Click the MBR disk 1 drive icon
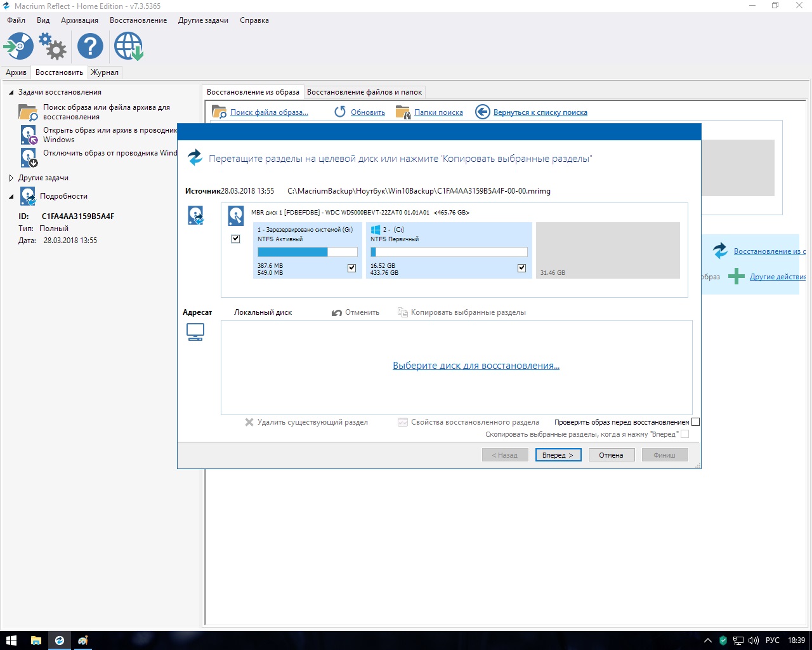Screen dimensions: 812x650 pyautogui.click(x=236, y=216)
